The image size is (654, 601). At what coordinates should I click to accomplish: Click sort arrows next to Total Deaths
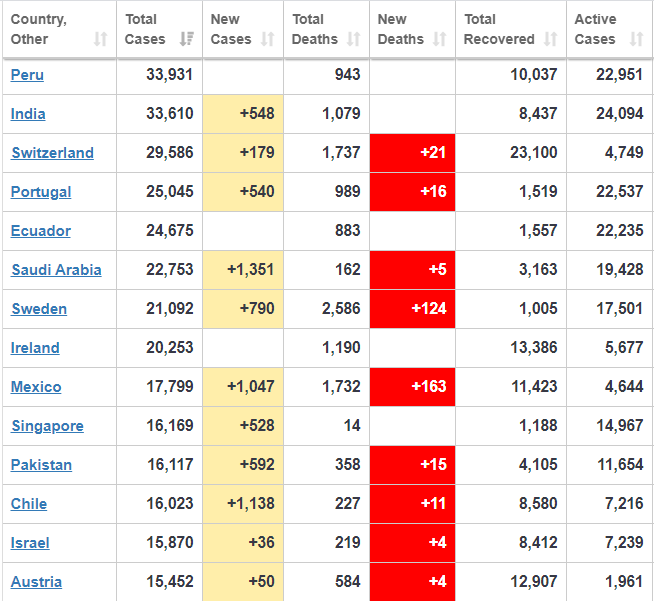click(353, 39)
